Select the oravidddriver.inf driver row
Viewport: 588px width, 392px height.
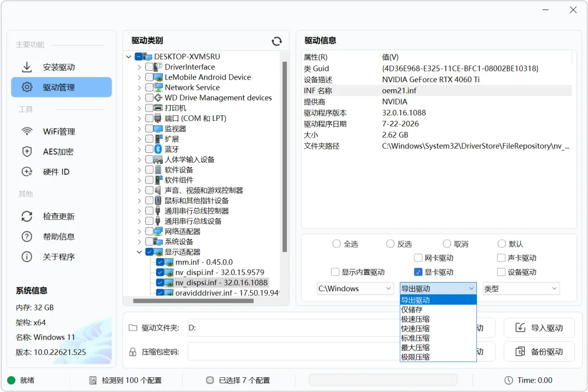pos(227,293)
